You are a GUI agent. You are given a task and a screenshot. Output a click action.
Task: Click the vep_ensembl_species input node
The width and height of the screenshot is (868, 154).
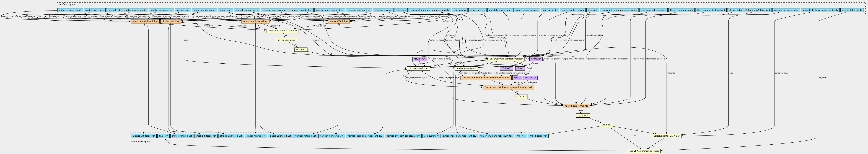coord(527,10)
